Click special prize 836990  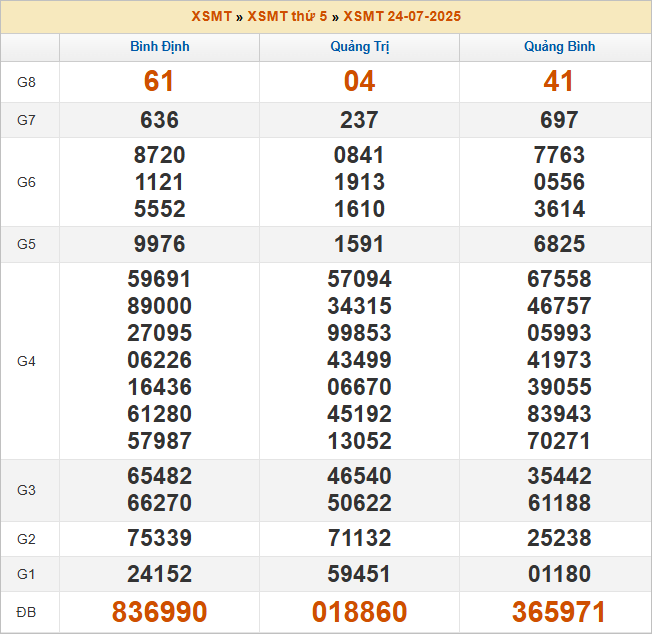point(159,612)
